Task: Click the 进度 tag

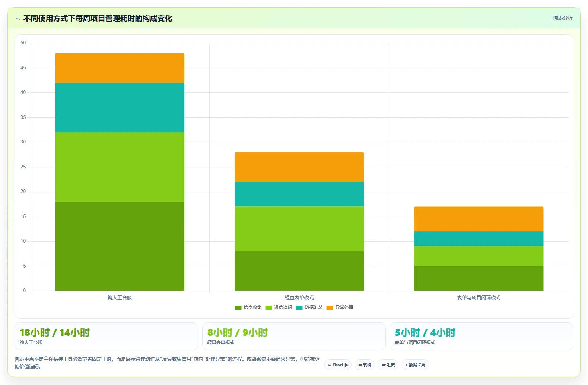Action: pos(388,365)
